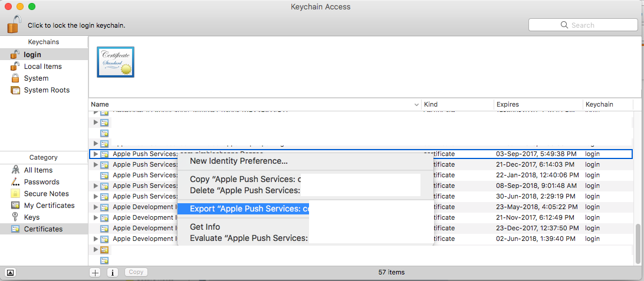Click the "23-May-2018, 4:05:22 PM" expiry cell
This screenshot has height=281, width=644.
(537, 207)
